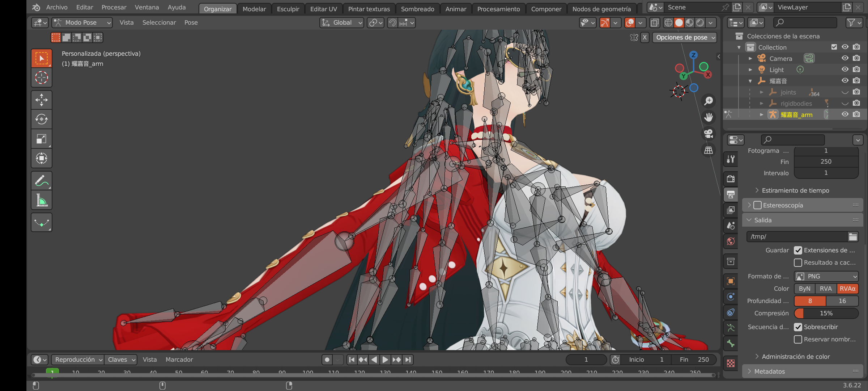Switch viewport to wireframe shading mode
The image size is (868, 391).
[668, 22]
